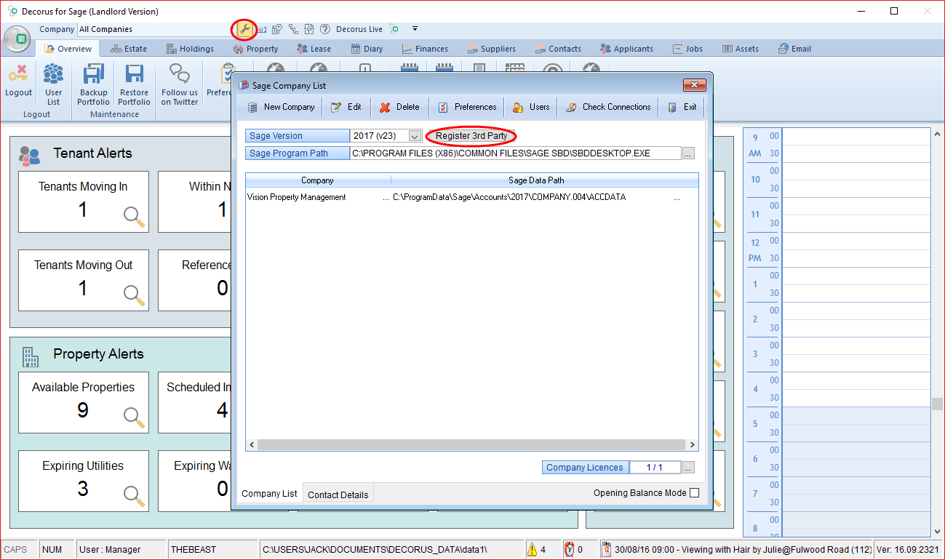Click the wrench settings icon in top toolbar
945x560 pixels.
pyautogui.click(x=244, y=30)
